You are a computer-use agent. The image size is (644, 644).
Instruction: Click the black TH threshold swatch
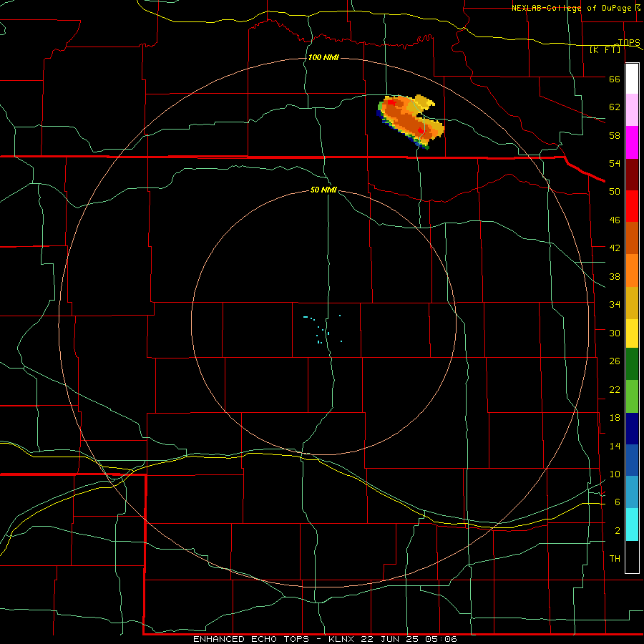pos(632,557)
